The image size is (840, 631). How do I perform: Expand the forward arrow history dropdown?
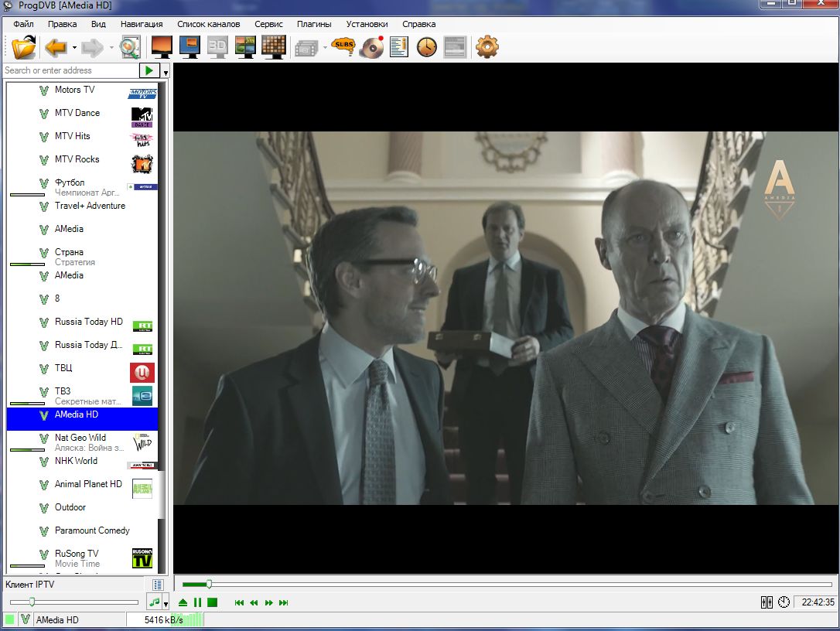click(111, 48)
